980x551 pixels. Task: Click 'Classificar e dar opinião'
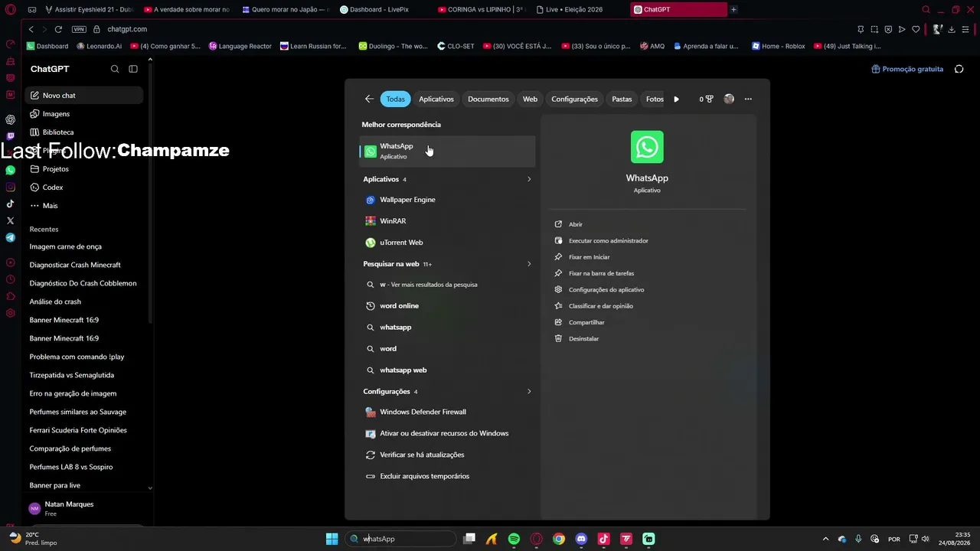click(x=600, y=306)
